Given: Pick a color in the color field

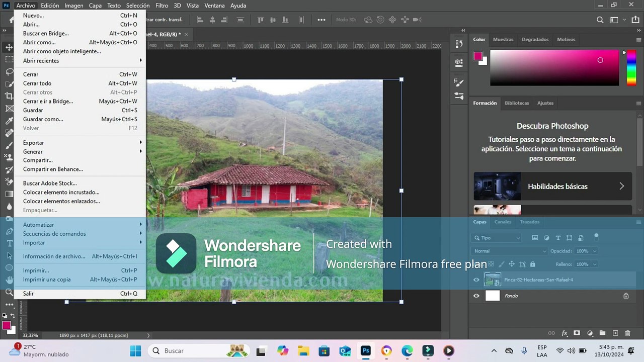Looking at the screenshot, I should coord(554,67).
